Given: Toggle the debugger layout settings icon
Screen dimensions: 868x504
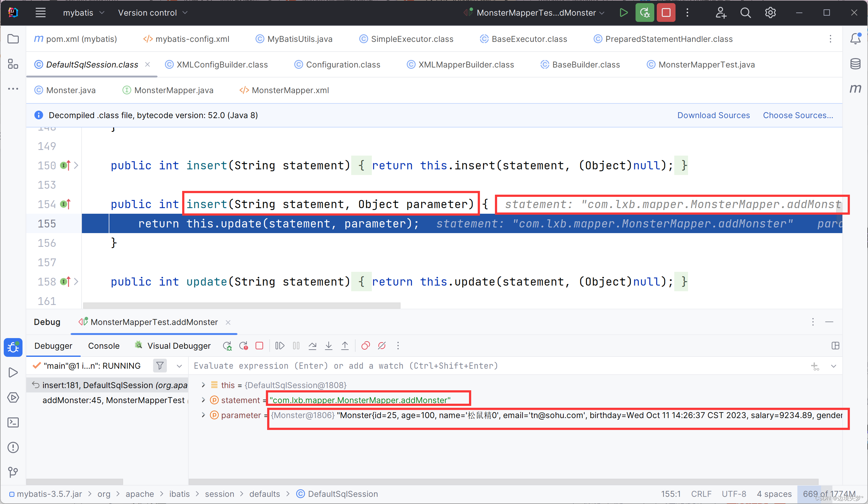Looking at the screenshot, I should pyautogui.click(x=835, y=346).
